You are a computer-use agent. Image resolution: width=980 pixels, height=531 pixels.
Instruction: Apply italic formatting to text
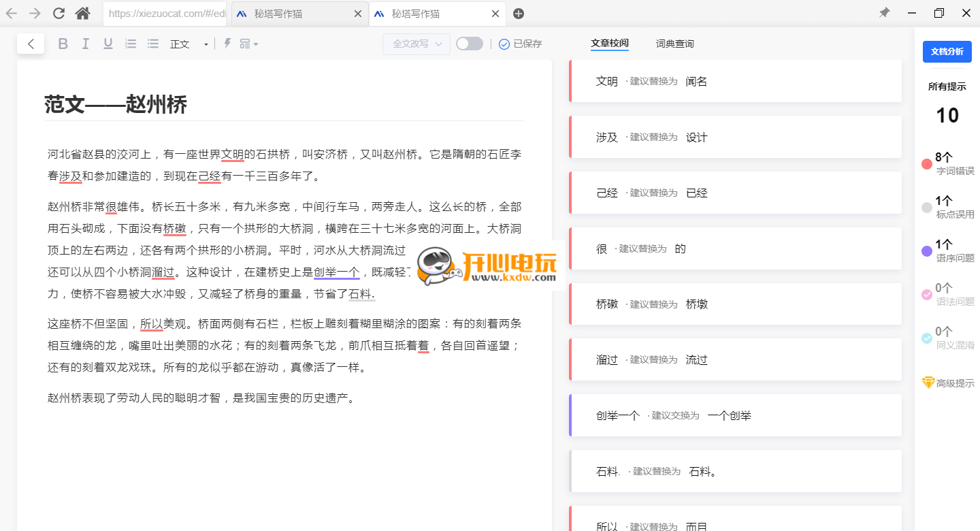(85, 43)
